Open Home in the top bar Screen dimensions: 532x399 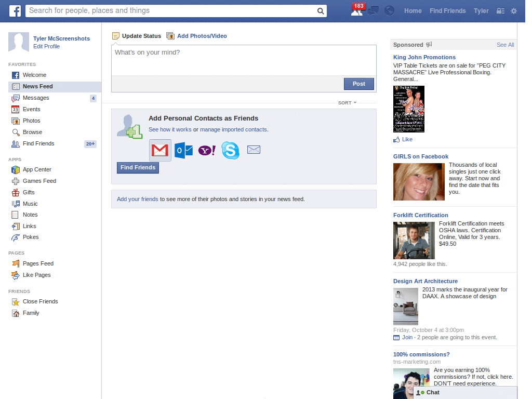pos(413,11)
